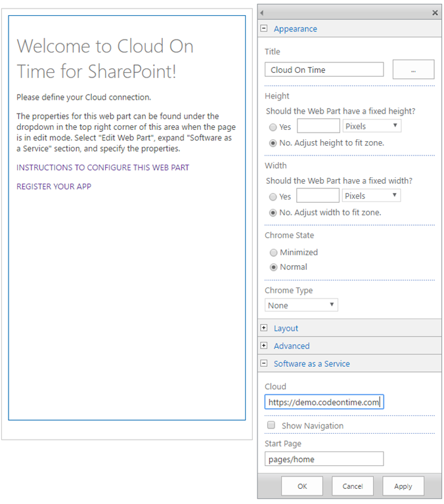
Task: Expand the Layout section
Action: pos(264,328)
